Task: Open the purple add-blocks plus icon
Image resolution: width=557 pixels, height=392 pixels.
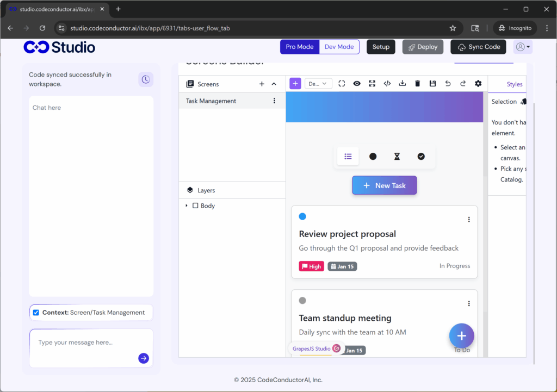Action: 295,83
